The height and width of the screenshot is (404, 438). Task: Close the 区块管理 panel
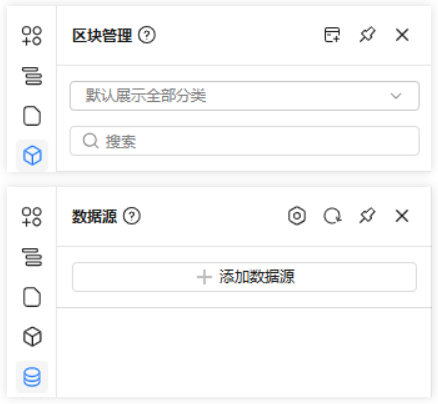(402, 35)
